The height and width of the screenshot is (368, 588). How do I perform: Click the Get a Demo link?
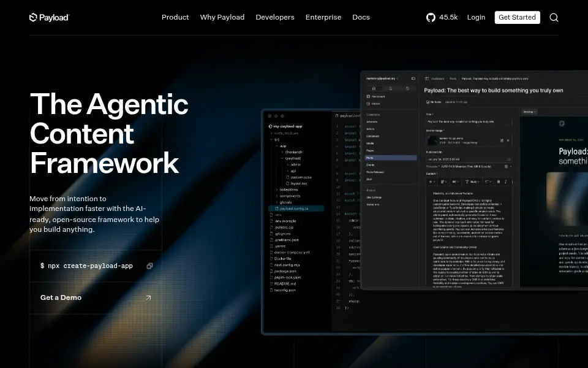coord(96,298)
